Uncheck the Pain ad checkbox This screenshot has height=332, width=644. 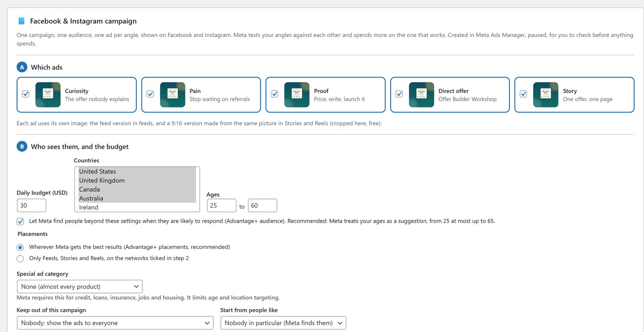[150, 94]
